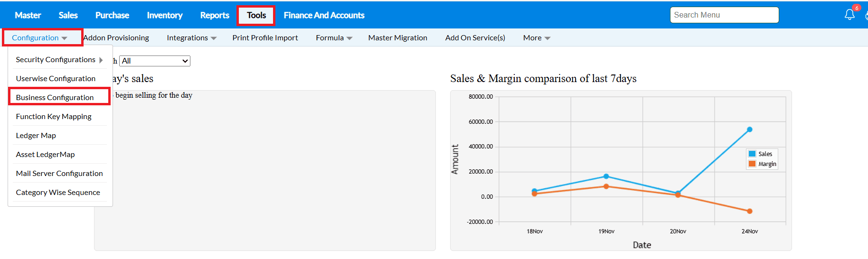Expand the Integrations dropdown
The width and height of the screenshot is (868, 259).
click(x=191, y=38)
